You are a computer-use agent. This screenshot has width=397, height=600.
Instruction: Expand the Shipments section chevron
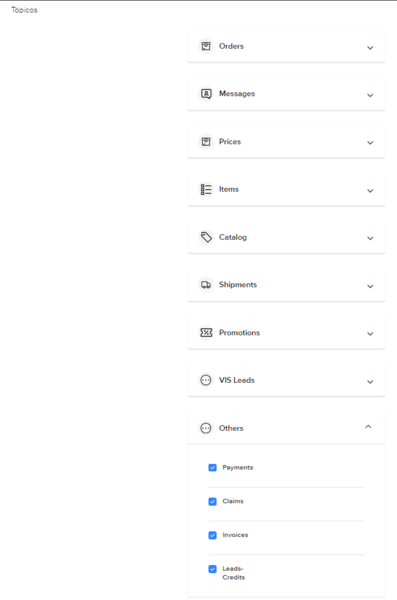point(370,286)
